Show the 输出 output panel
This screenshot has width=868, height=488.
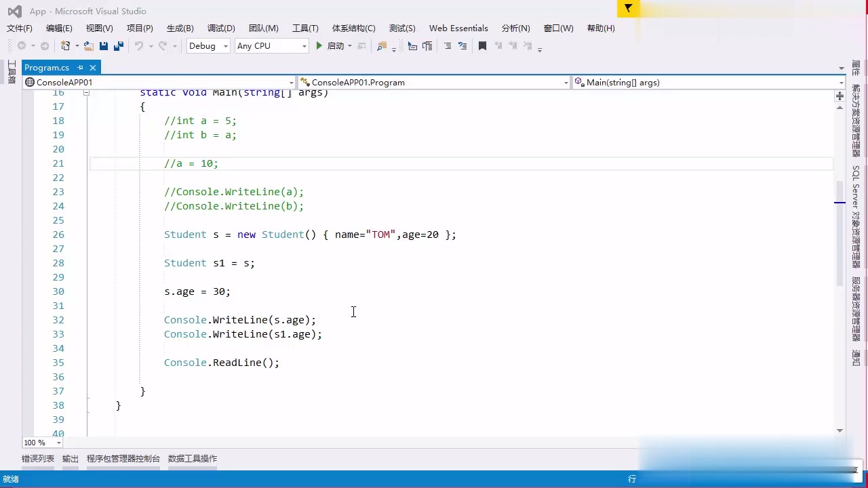[70, 458]
